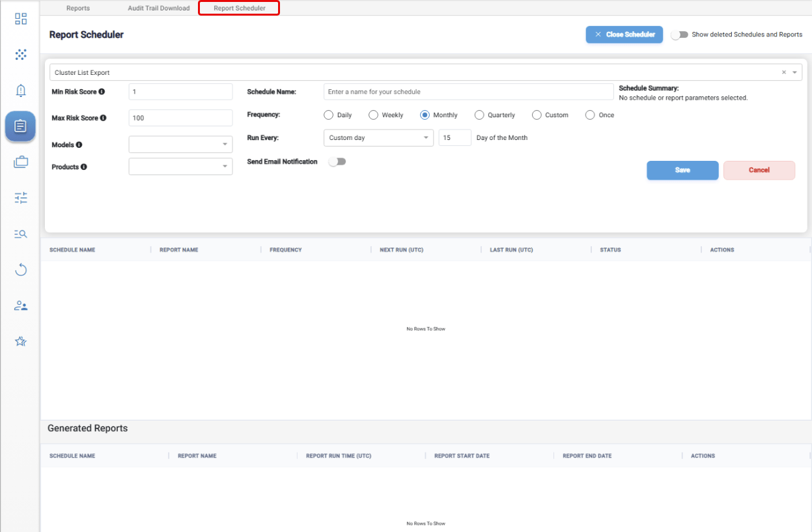Screen dimensions: 812x532
Task: Open the Models dropdown
Action: [181, 145]
